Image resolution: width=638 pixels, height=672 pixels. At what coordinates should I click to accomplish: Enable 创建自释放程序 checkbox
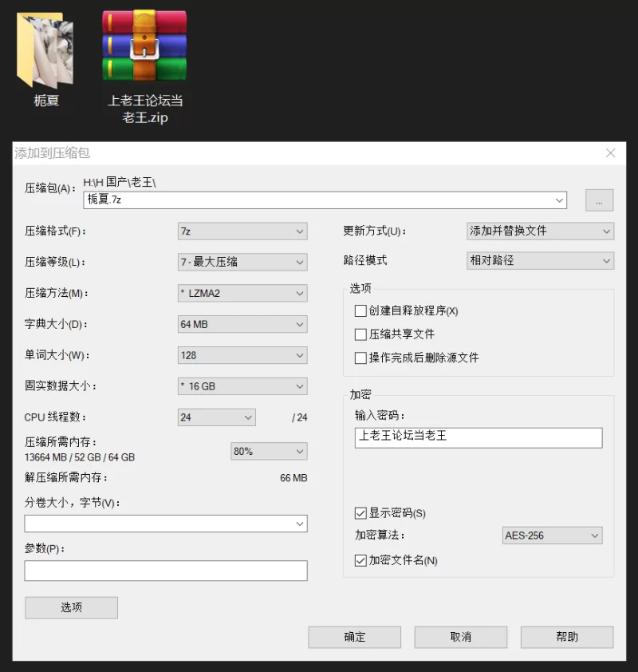pyautogui.click(x=360, y=310)
